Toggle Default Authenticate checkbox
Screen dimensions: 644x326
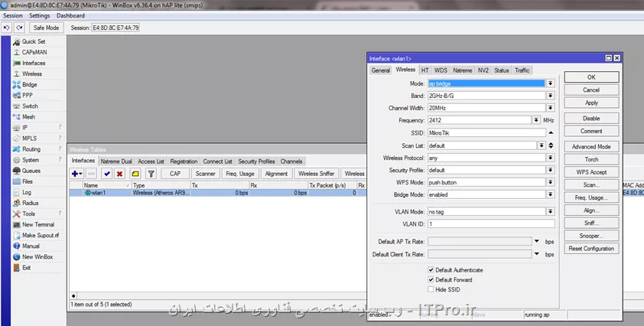click(431, 269)
